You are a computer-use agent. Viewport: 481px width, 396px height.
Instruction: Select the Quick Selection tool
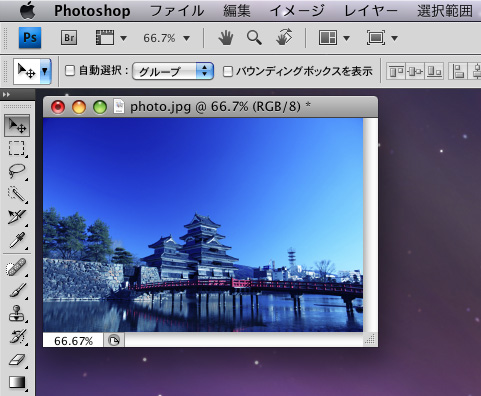[17, 194]
